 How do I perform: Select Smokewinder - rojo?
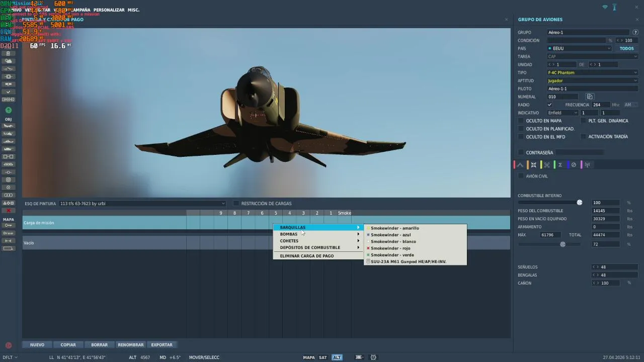[415, 248]
